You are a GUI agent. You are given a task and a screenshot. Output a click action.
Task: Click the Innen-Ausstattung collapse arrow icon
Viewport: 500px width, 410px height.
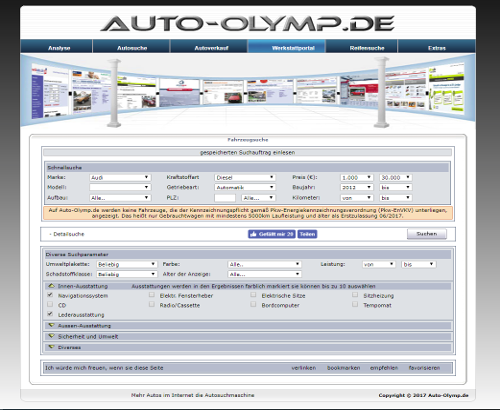click(51, 286)
